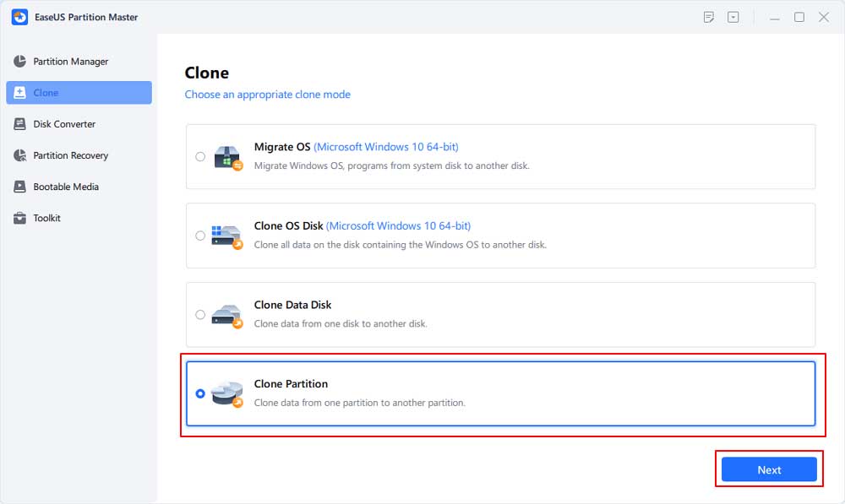The width and height of the screenshot is (845, 504).
Task: Click the Bootable Media sidebar icon
Action: point(20,187)
